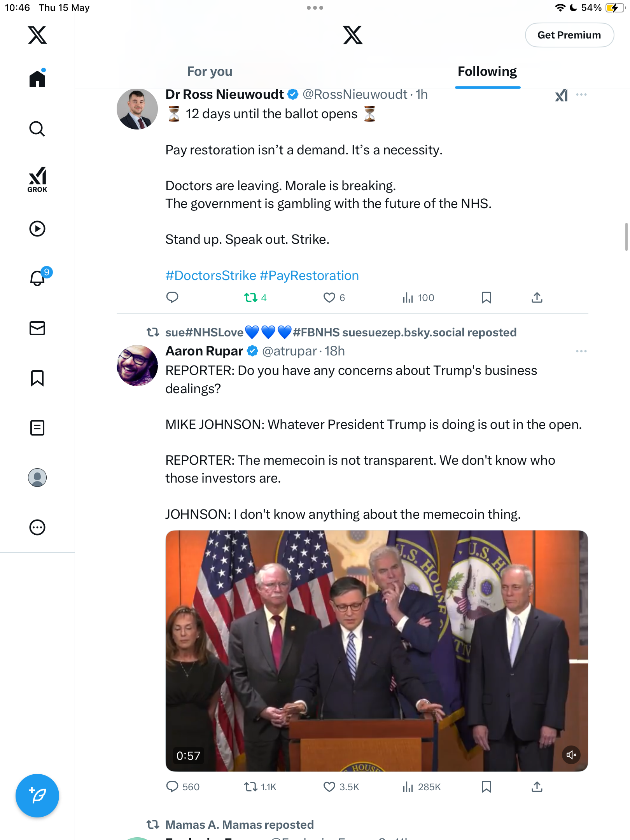
Task: Open Grok from the sidebar
Action: point(37,179)
